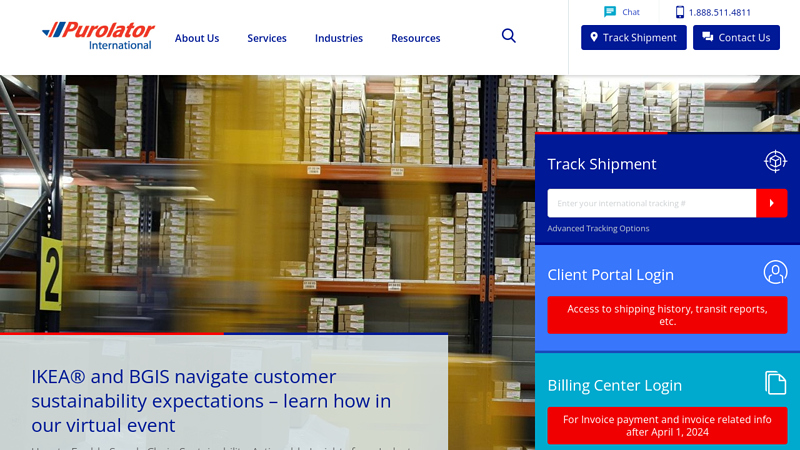This screenshot has height=450, width=800.
Task: Open the Industries menu
Action: click(x=339, y=38)
